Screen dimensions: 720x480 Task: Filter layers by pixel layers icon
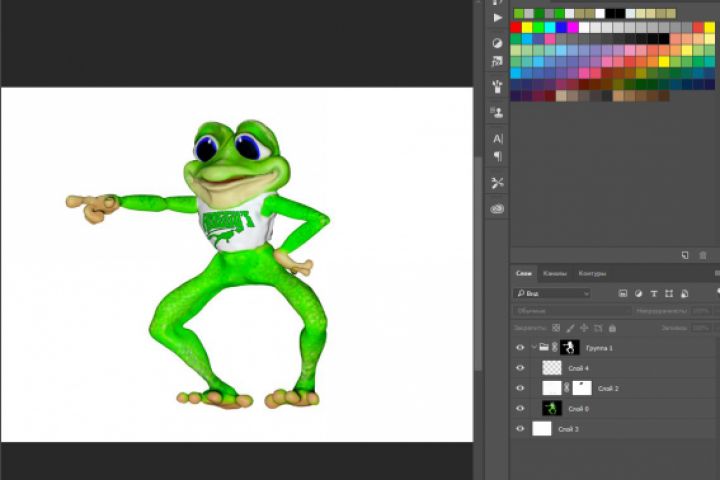point(623,294)
